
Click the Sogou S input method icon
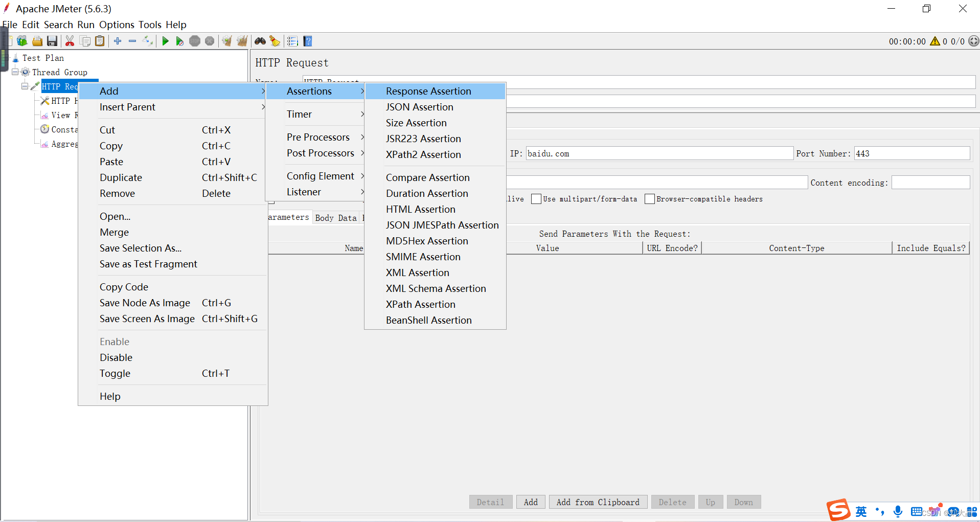coord(838,510)
